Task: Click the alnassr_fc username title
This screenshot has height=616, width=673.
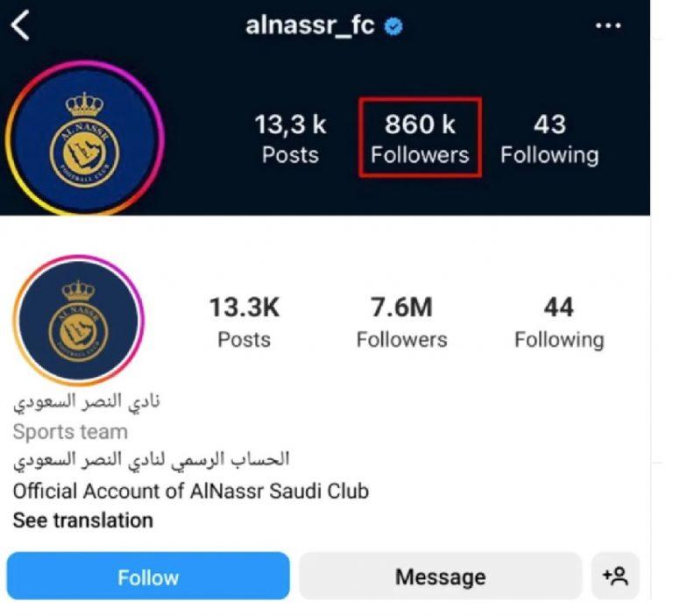Action: (310, 25)
